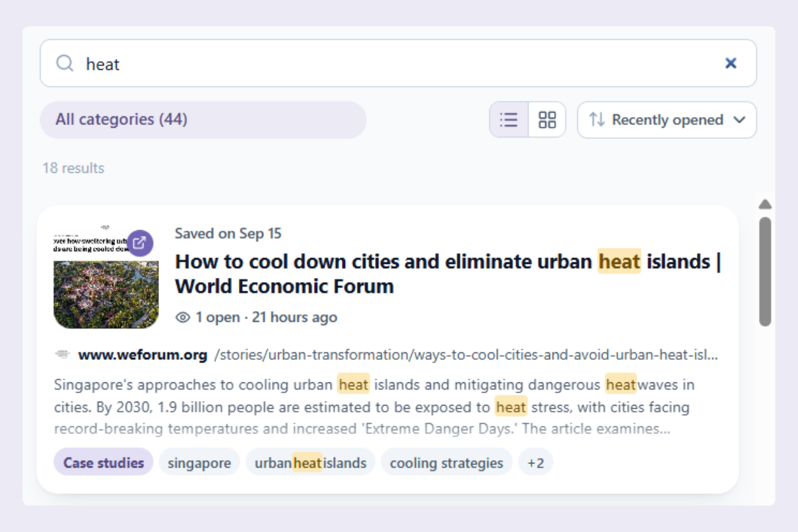Click the chevron in the sort dropdown
The height and width of the screenshot is (532, 798).
(739, 120)
